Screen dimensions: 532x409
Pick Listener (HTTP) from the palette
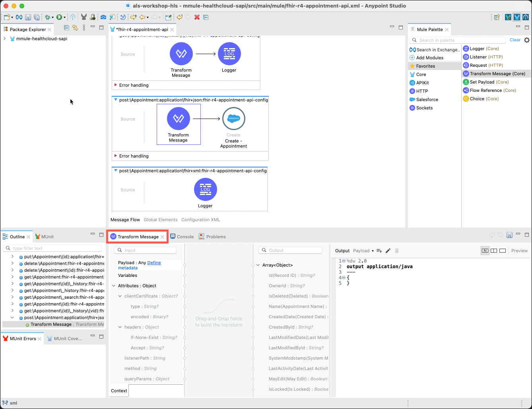click(x=483, y=57)
